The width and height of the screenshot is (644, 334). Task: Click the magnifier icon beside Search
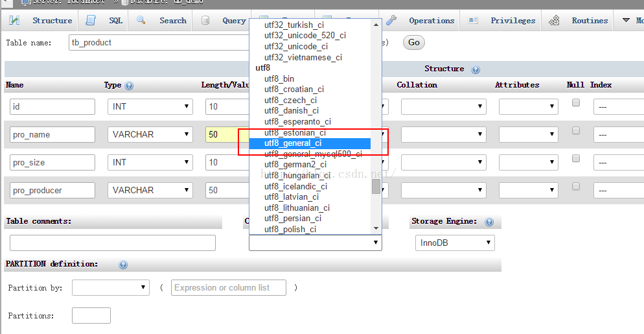(x=141, y=21)
